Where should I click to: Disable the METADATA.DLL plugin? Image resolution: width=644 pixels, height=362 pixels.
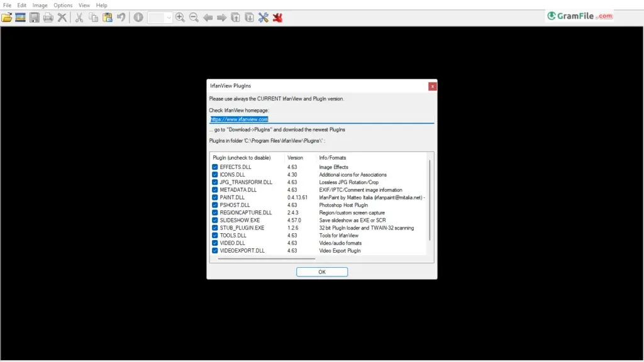point(215,190)
